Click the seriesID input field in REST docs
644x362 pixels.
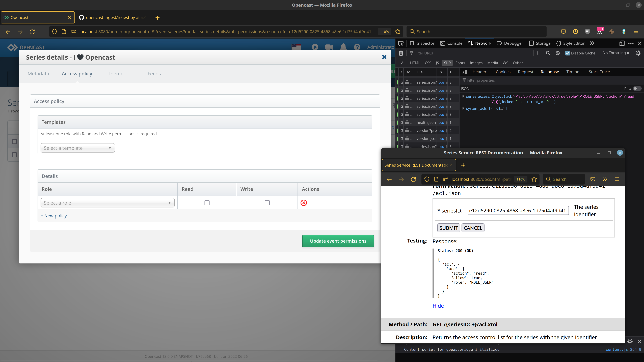[x=518, y=210]
